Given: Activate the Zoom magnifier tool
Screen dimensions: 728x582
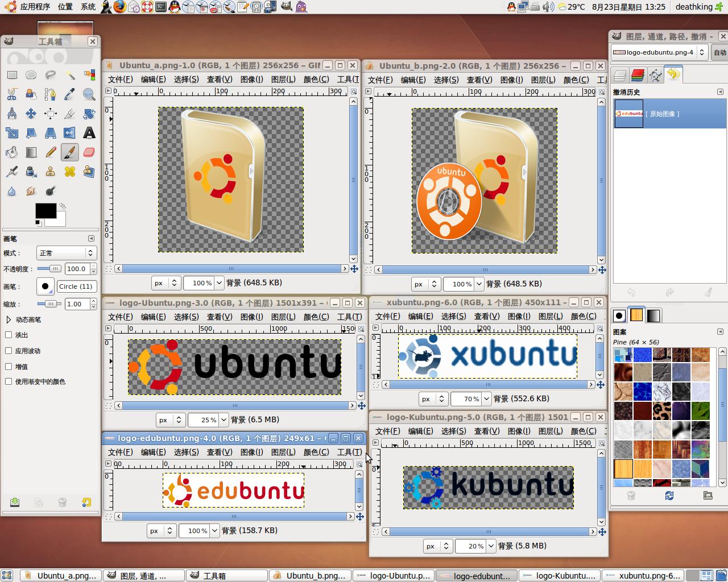Looking at the screenshot, I should [x=89, y=94].
